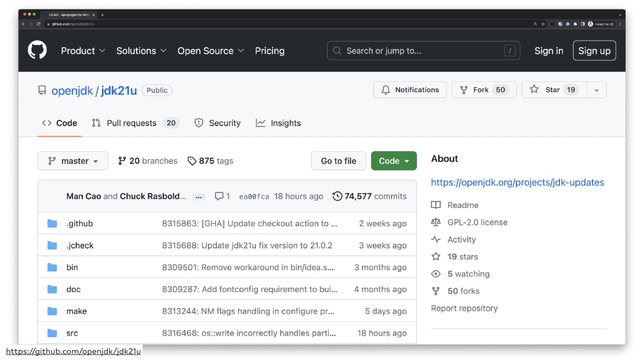Image resolution: width=644 pixels, height=362 pixels.
Task: Click the folder icon beside src
Action: (x=52, y=333)
